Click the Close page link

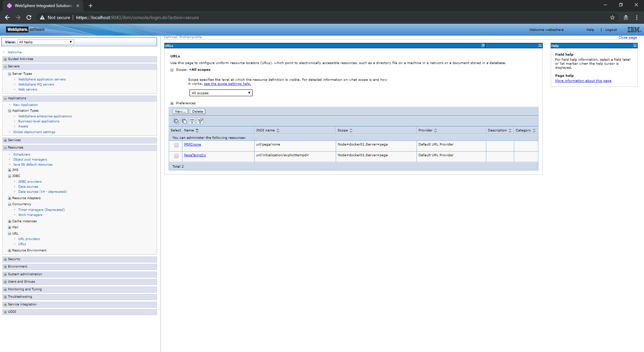pyautogui.click(x=628, y=38)
